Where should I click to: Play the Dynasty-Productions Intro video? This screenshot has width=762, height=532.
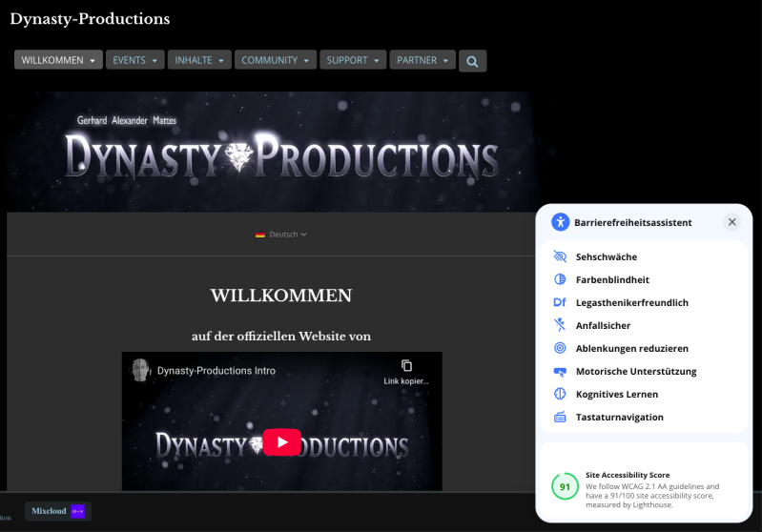click(x=282, y=442)
